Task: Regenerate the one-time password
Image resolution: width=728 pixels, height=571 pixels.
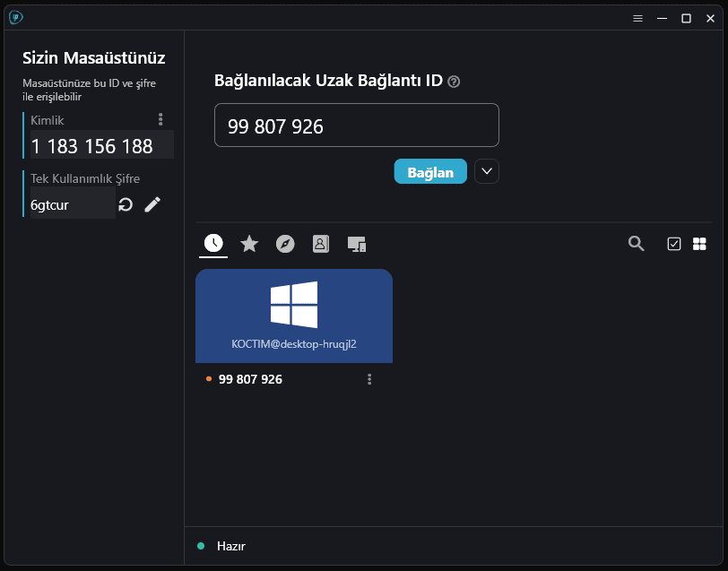Action: pyautogui.click(x=124, y=204)
